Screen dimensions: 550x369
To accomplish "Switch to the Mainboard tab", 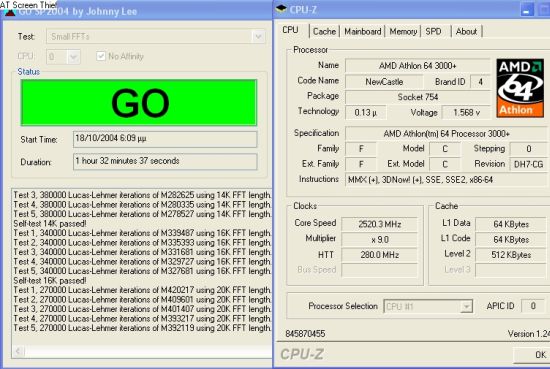I will click(x=363, y=31).
